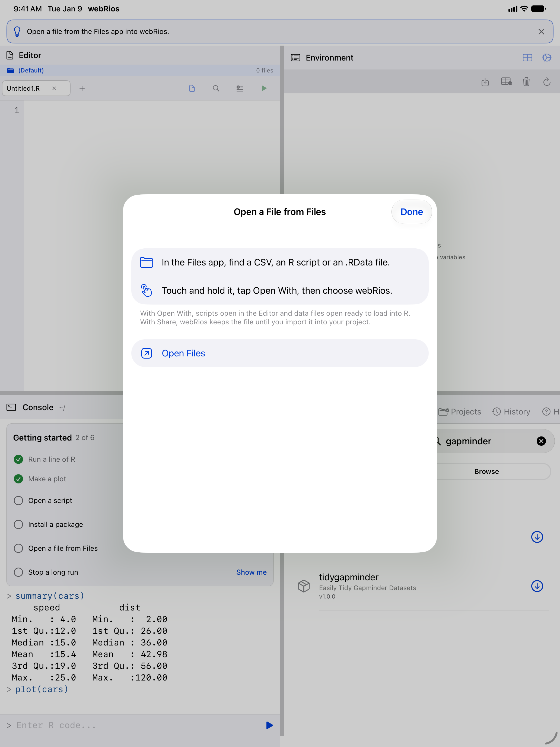The height and width of the screenshot is (747, 560).
Task: Select the Open a script checklist circle
Action: point(18,501)
